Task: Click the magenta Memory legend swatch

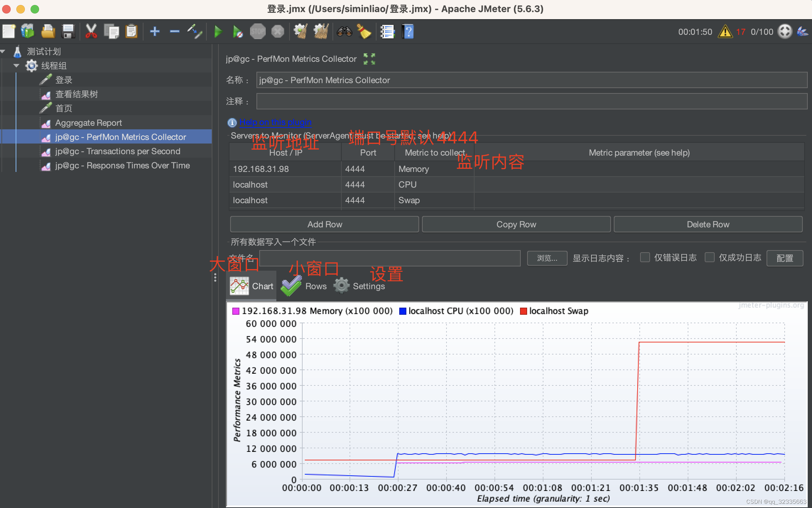Action: [x=236, y=311]
